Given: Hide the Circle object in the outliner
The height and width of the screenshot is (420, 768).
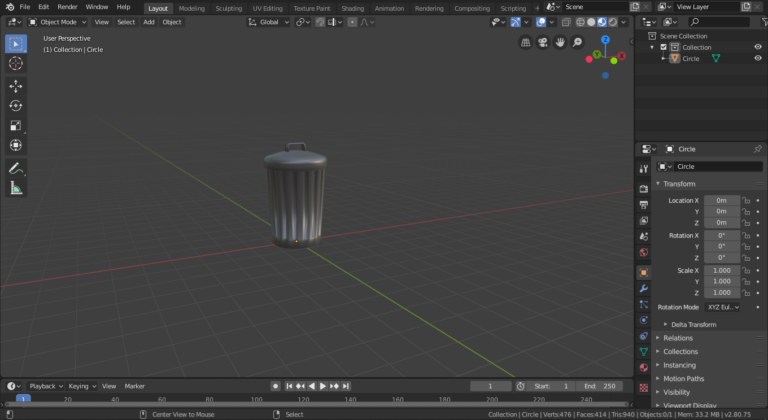Looking at the screenshot, I should point(757,58).
